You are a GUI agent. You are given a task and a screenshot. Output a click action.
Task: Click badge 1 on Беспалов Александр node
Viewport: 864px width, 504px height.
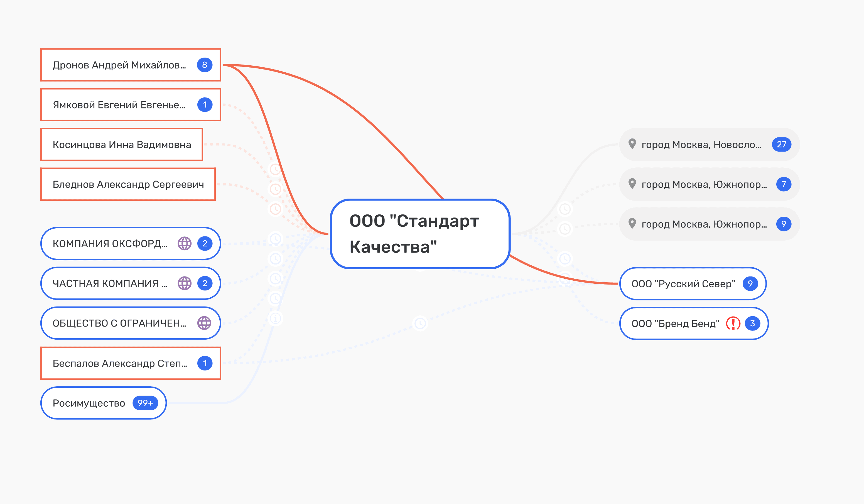(x=205, y=363)
